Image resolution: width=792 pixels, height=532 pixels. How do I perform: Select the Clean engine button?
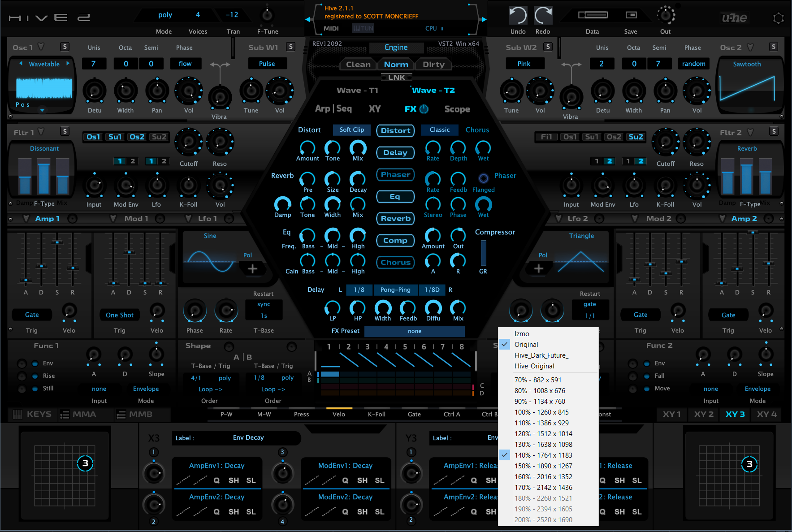click(358, 65)
